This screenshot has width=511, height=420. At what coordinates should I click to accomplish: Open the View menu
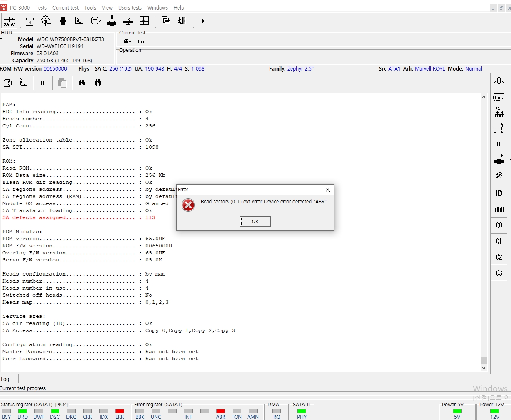point(107,7)
